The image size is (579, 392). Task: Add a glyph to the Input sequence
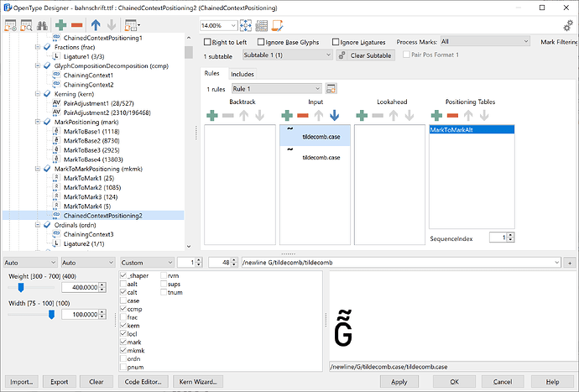[x=288, y=114]
